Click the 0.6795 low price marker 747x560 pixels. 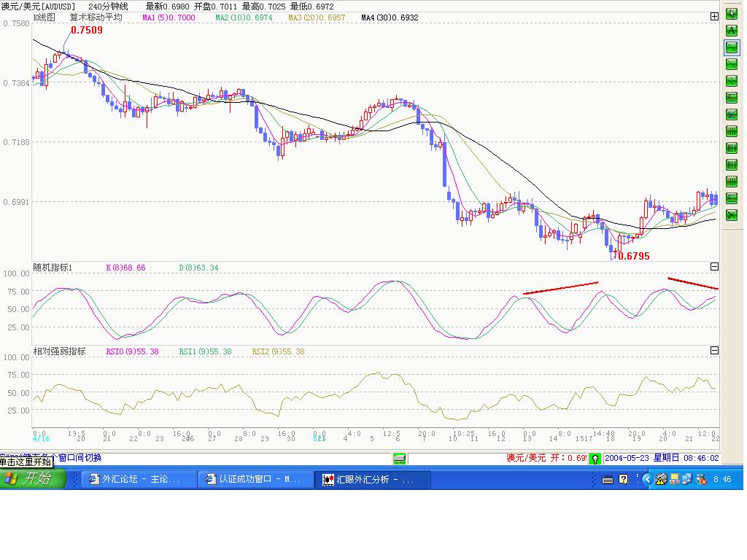pyautogui.click(x=633, y=256)
